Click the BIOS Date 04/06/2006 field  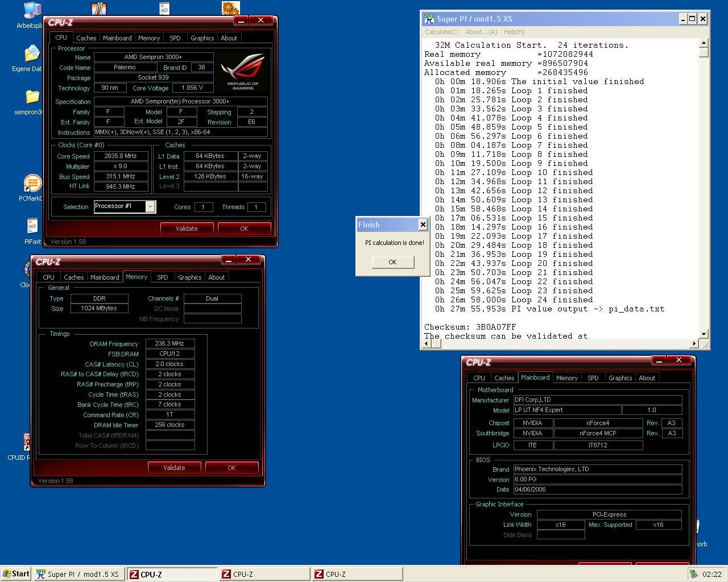click(x=597, y=489)
